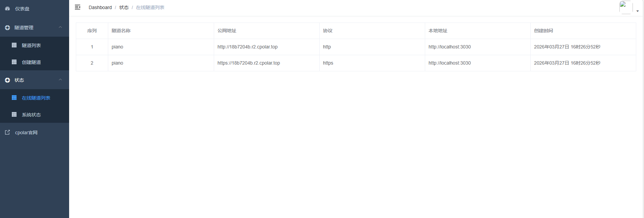Click the hamburger sidebar collapse icon
644x218 pixels.
point(78,7)
